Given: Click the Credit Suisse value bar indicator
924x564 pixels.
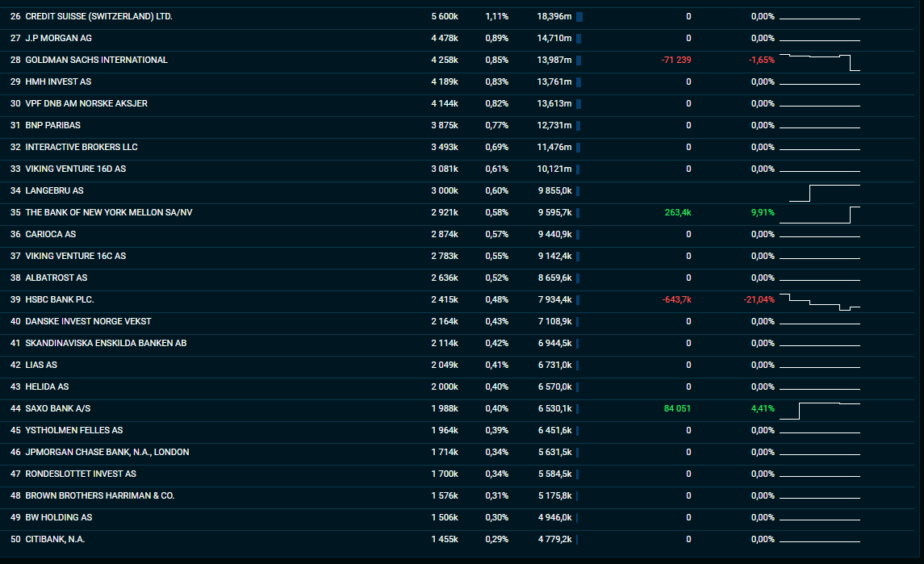Looking at the screenshot, I should (579, 17).
